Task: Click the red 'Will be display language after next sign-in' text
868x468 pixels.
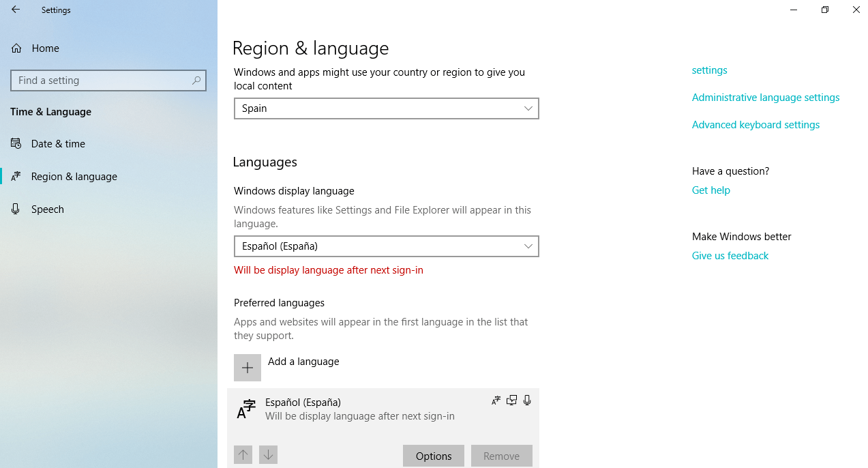Action: pyautogui.click(x=329, y=270)
